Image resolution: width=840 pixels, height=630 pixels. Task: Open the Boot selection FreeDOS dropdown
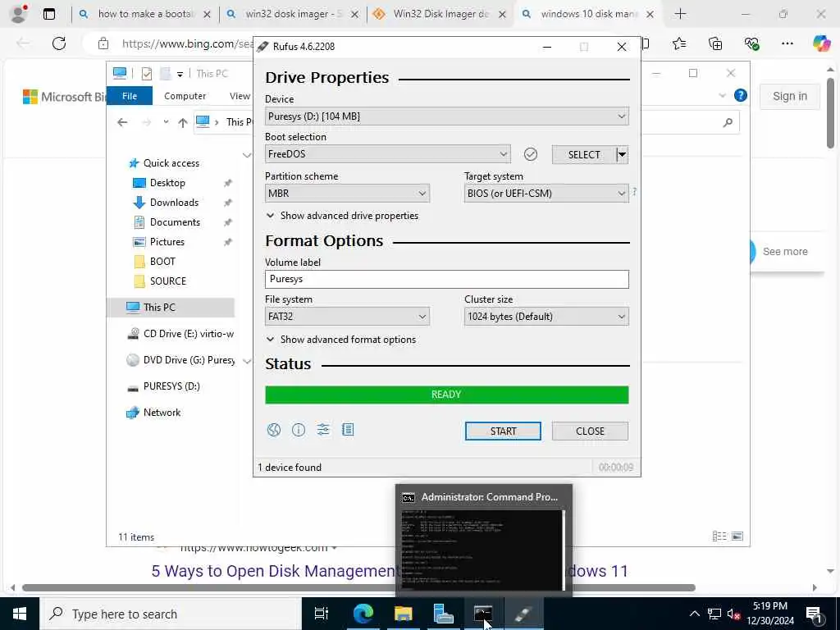(388, 154)
